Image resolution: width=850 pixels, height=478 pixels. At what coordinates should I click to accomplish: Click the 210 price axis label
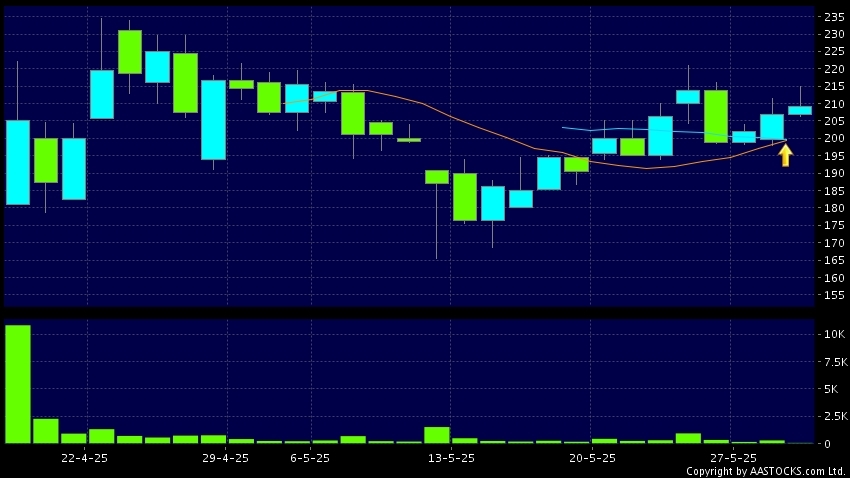pos(834,104)
